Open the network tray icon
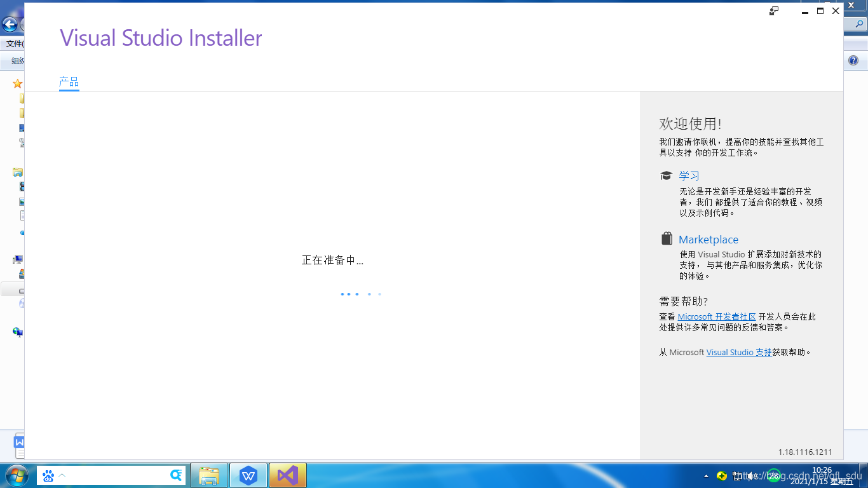 [x=737, y=475]
